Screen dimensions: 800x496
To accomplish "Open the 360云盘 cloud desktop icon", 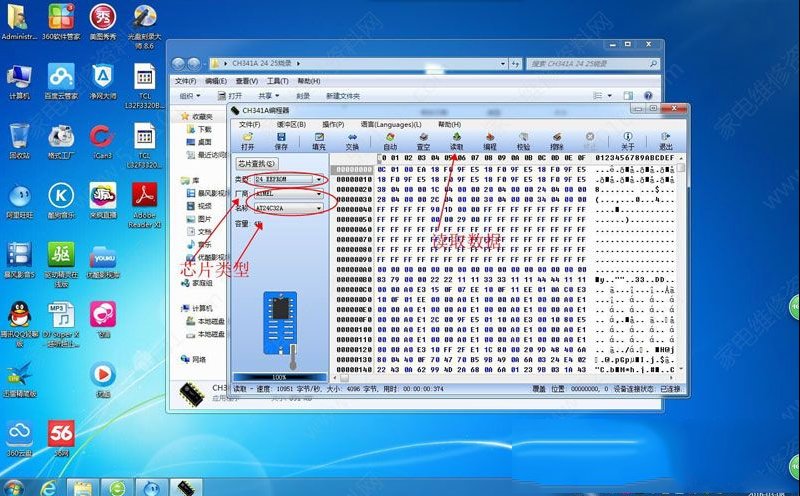I will [x=19, y=437].
